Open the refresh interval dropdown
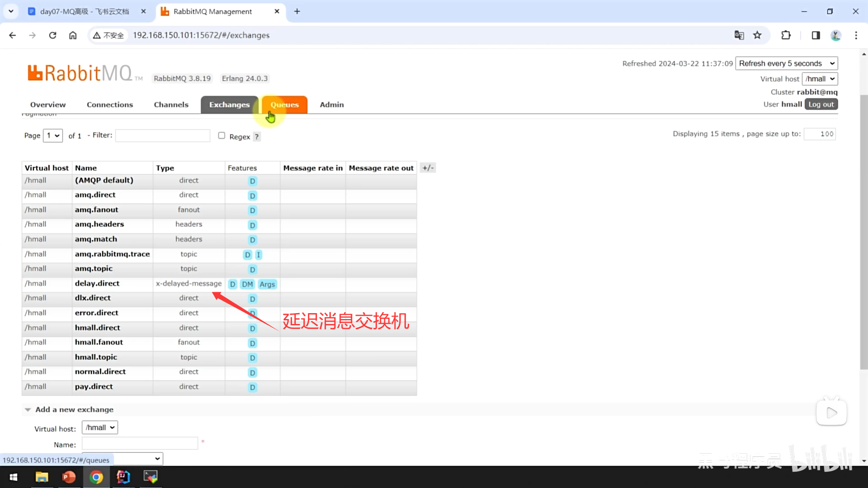 786,64
